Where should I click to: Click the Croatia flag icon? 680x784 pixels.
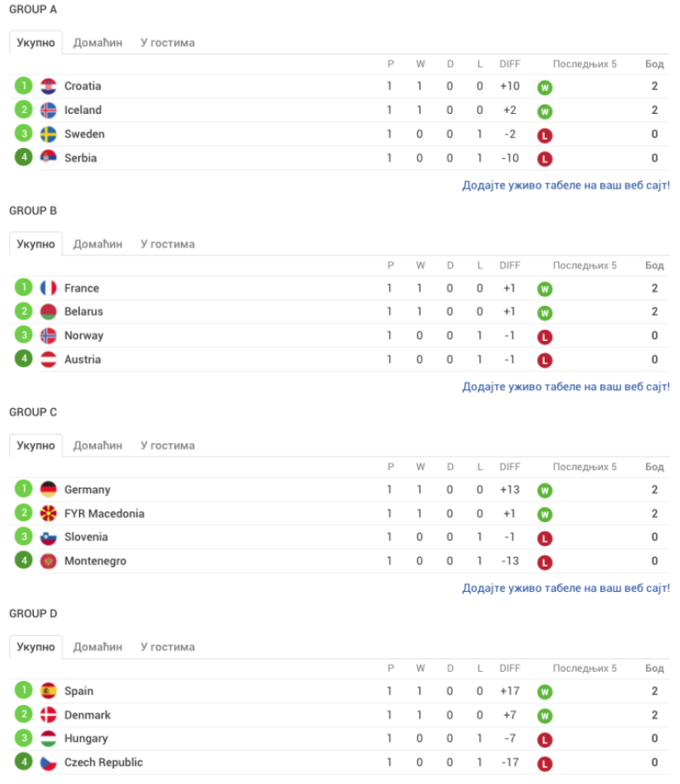(x=48, y=86)
